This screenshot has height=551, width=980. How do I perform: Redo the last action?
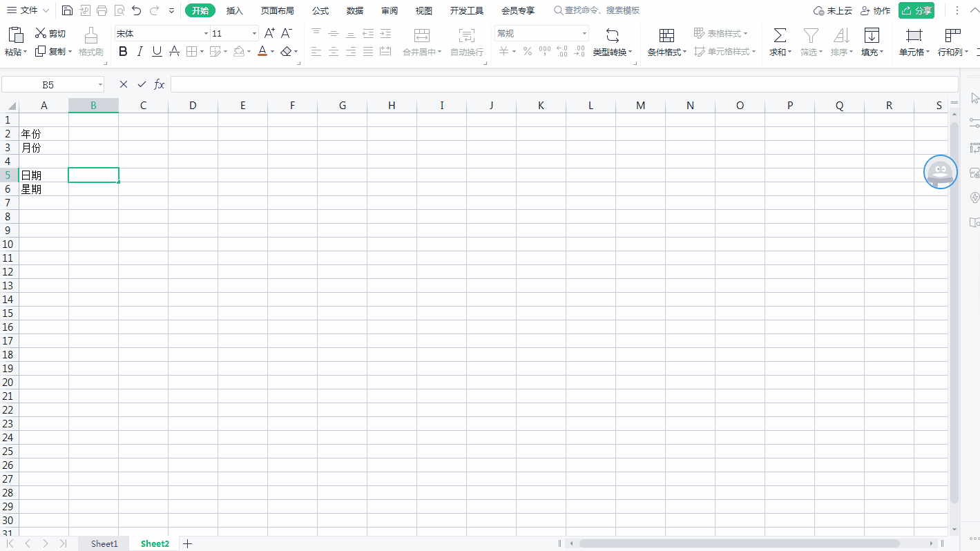(154, 10)
